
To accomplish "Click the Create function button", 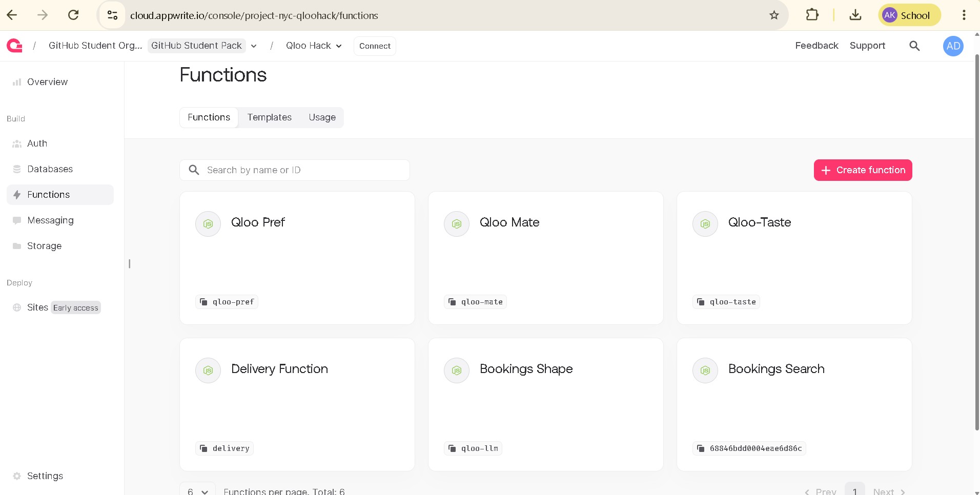I will tap(863, 170).
